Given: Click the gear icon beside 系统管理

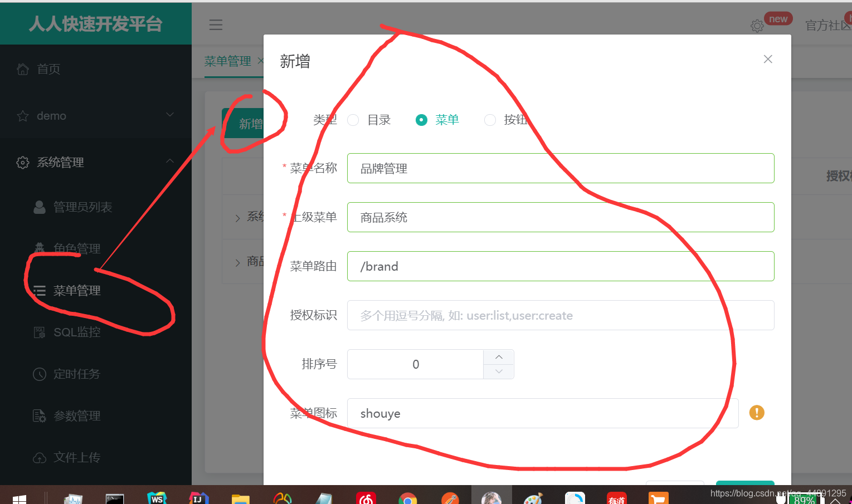Looking at the screenshot, I should 23,163.
